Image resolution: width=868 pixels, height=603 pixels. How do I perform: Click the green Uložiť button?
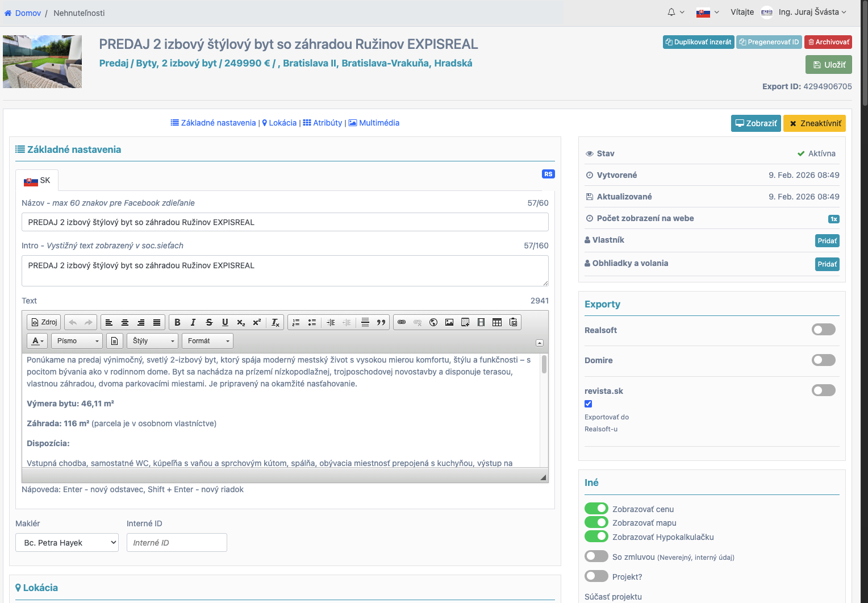tap(828, 65)
